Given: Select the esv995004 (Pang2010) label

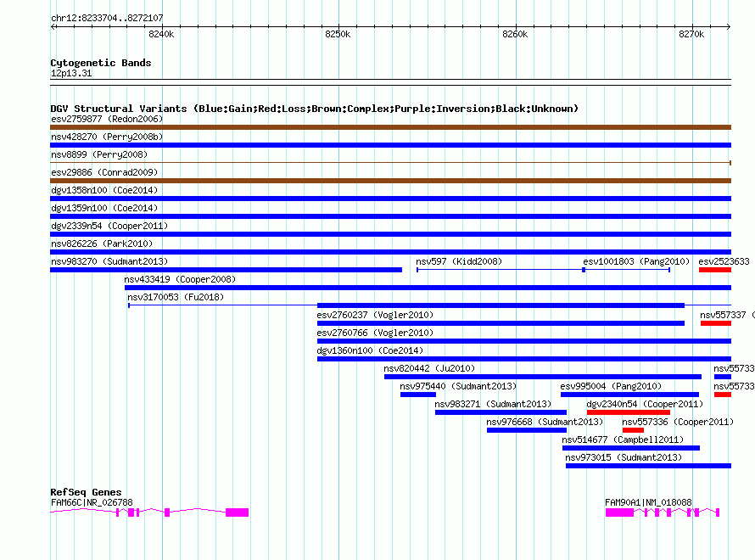Looking at the screenshot, I should point(611,386).
